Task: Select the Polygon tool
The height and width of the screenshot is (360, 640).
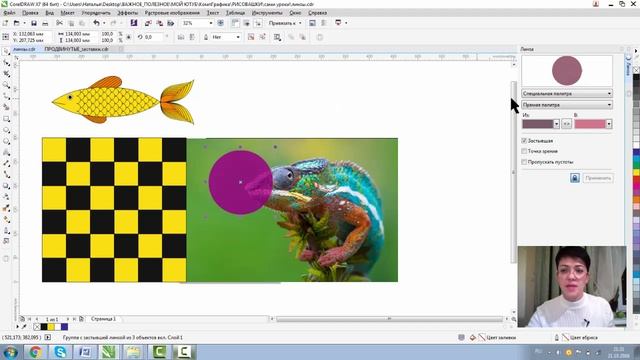Action: pos(6,141)
